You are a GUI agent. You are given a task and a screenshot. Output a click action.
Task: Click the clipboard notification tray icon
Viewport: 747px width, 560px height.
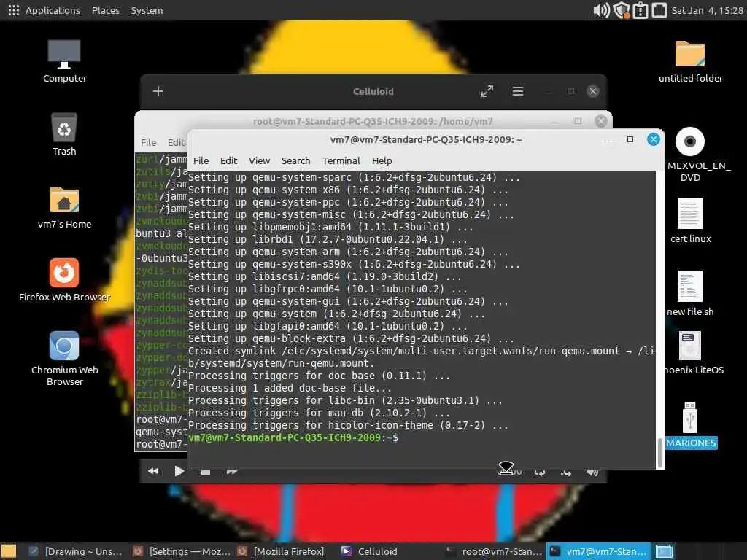click(640, 10)
